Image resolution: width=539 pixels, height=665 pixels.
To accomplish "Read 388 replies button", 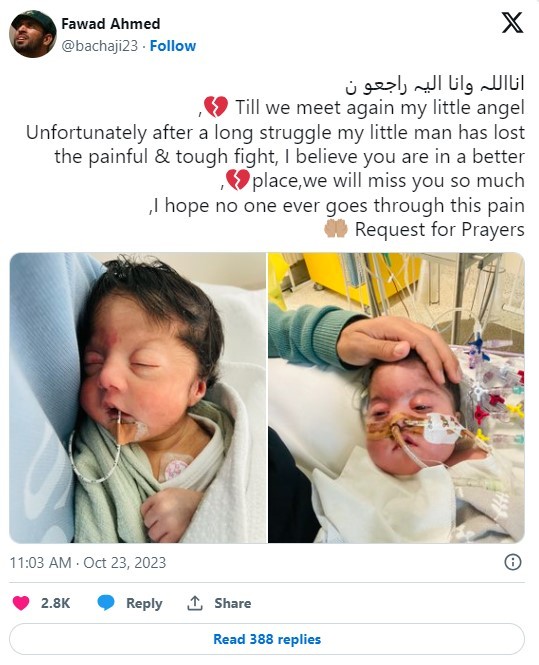I will pos(267,639).
